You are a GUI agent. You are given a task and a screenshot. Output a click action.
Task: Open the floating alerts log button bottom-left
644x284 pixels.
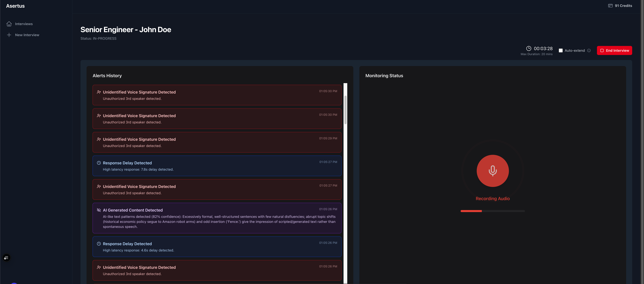pos(6,258)
